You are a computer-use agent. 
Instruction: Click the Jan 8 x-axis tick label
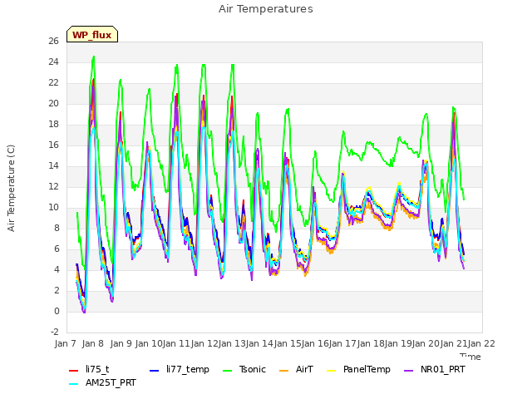coord(93,343)
